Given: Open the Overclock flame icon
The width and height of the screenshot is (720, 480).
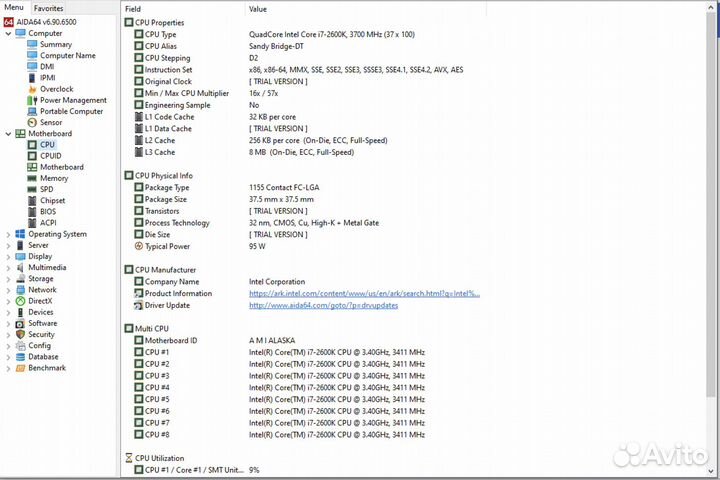Looking at the screenshot, I should click(32, 89).
